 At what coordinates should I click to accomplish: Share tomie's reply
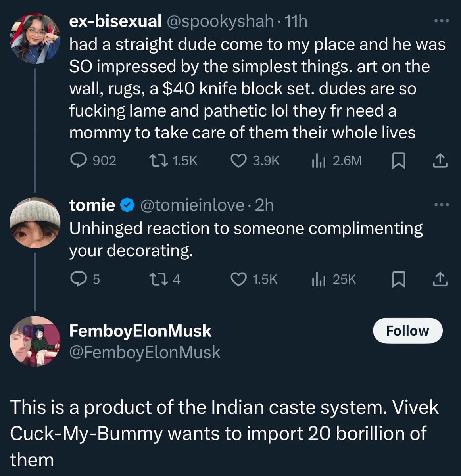point(440,279)
